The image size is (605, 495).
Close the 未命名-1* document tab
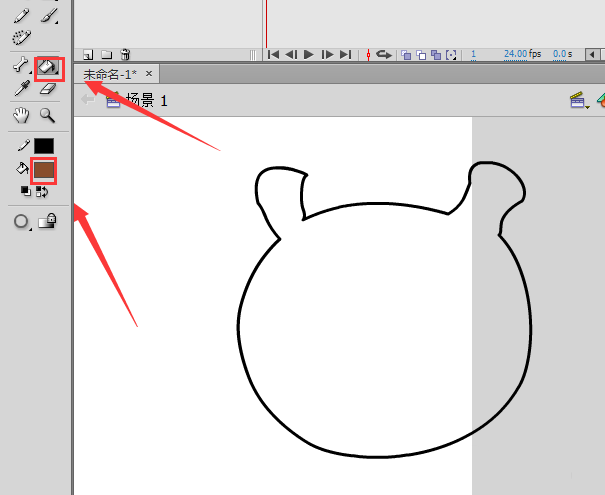click(149, 73)
